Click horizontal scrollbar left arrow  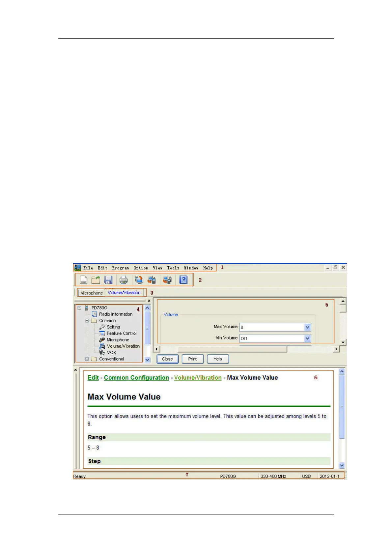(x=157, y=349)
